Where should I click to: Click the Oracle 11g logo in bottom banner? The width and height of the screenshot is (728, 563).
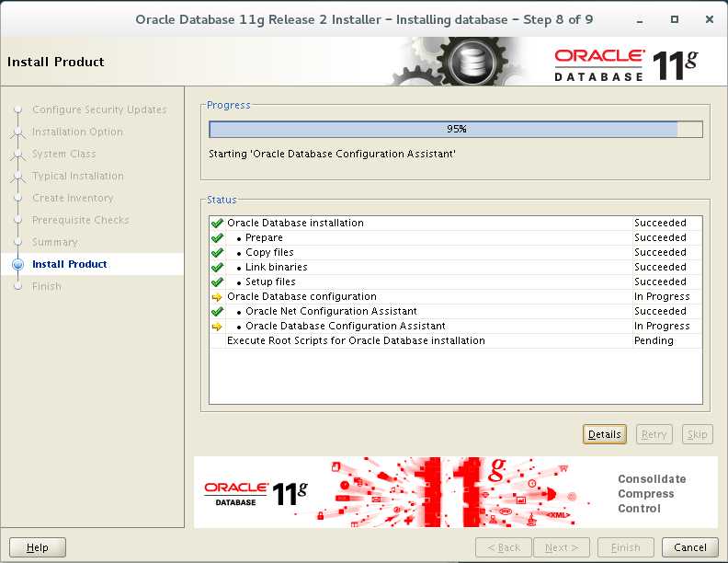coord(256,494)
